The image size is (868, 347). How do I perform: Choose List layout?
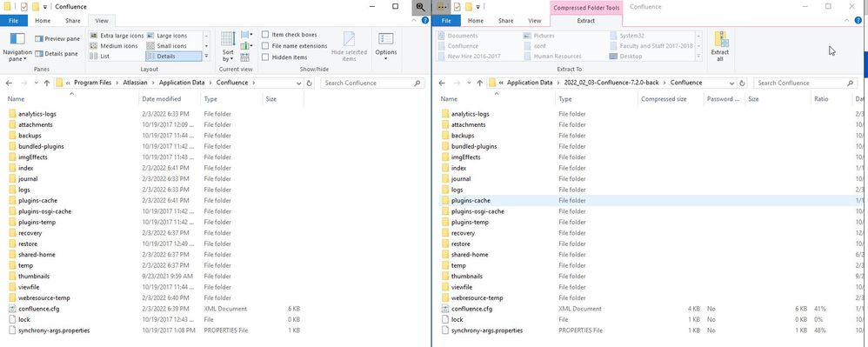point(100,57)
